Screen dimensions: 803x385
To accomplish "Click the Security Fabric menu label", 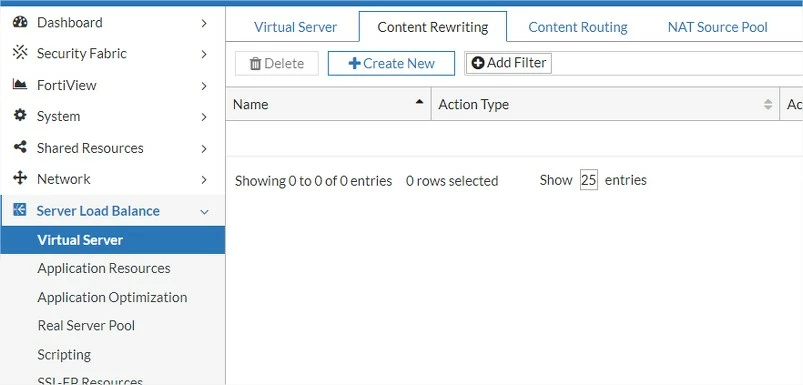I will coord(82,53).
